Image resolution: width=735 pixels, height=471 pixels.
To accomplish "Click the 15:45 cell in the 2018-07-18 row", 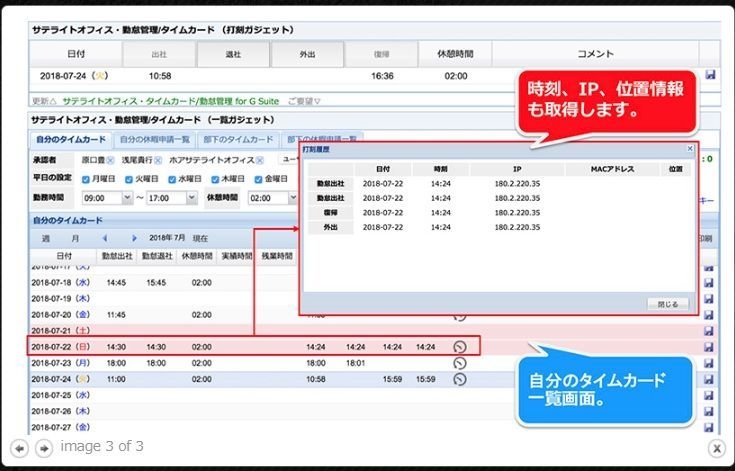I will (x=156, y=283).
